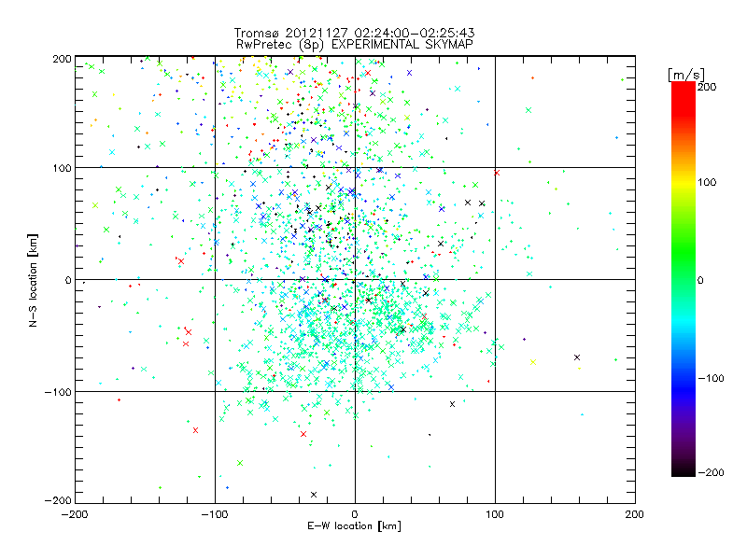Click the black X marker near 160 km east

point(577,357)
